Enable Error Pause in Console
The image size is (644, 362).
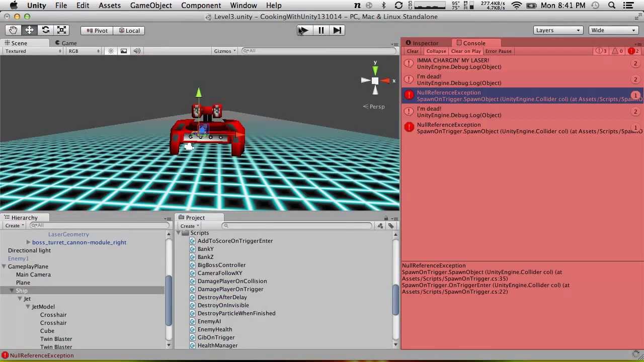point(498,51)
